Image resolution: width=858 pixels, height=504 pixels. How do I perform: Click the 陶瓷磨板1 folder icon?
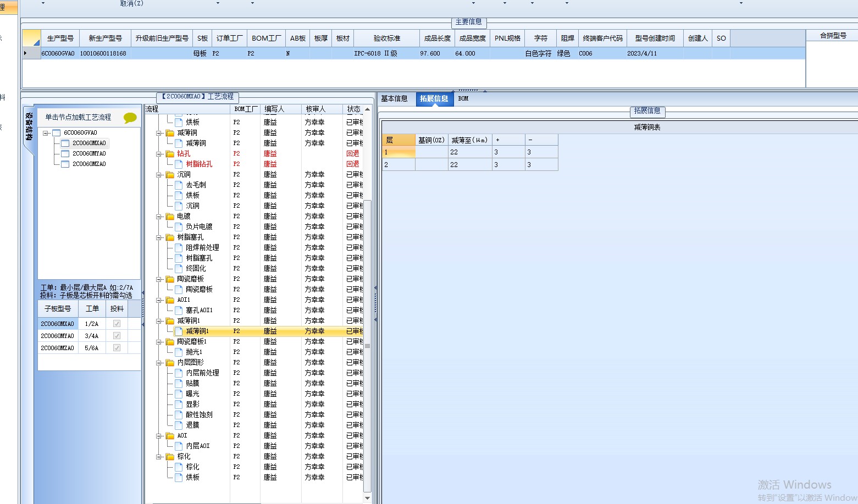(x=170, y=342)
